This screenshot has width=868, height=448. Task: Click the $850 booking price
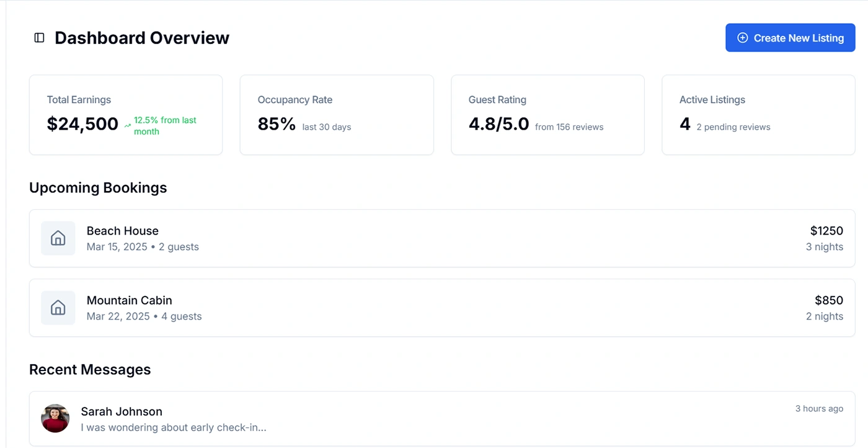coord(829,300)
